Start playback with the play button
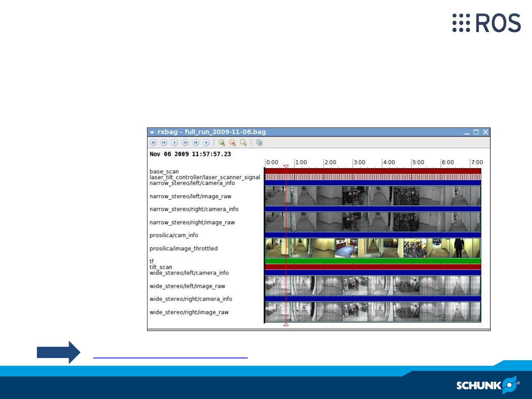Viewport: 532px width, 399px height. (174, 143)
